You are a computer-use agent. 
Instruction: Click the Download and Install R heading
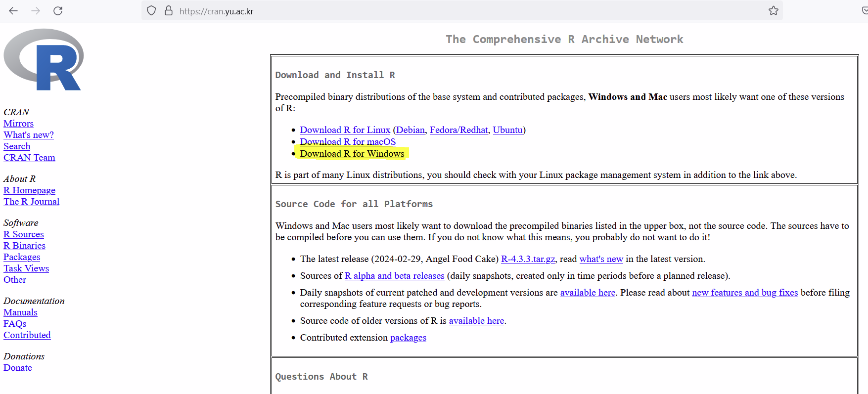(335, 75)
